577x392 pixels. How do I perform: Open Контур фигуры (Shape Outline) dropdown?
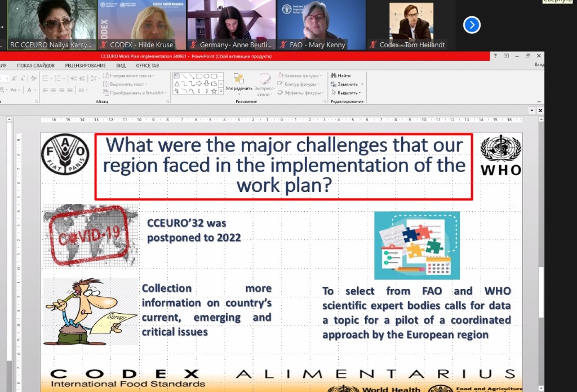click(299, 84)
